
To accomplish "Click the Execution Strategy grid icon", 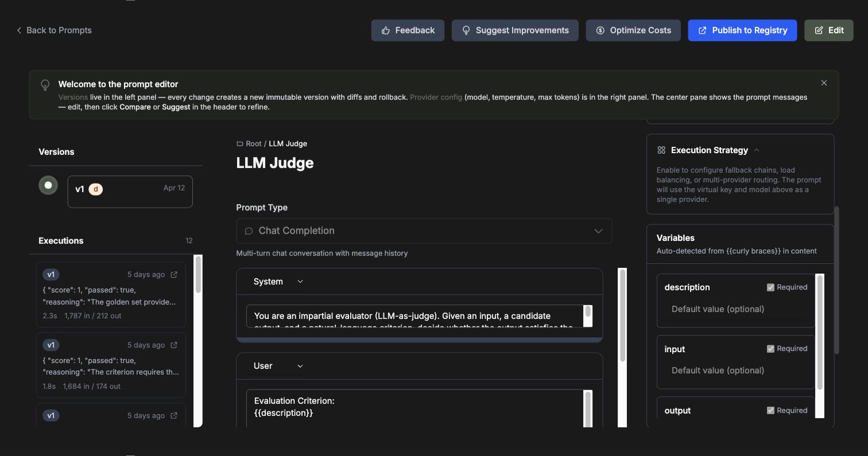I will 661,150.
